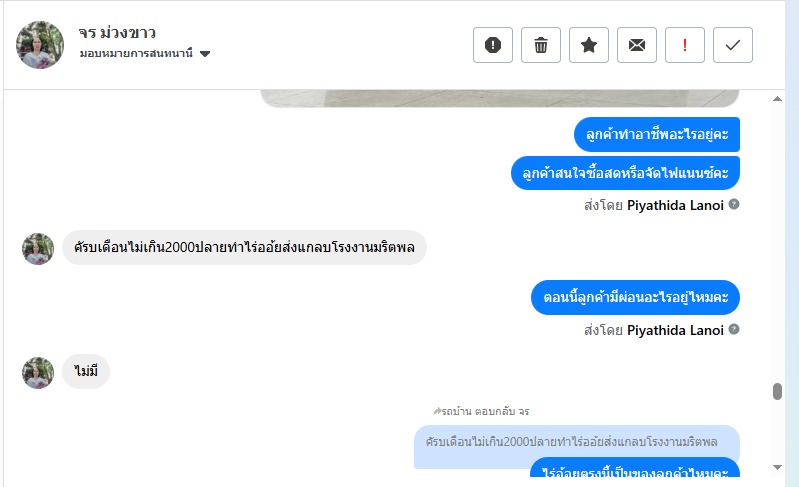Click the message bubble saying ไม่มี
The image size is (799, 487).
coord(86,372)
